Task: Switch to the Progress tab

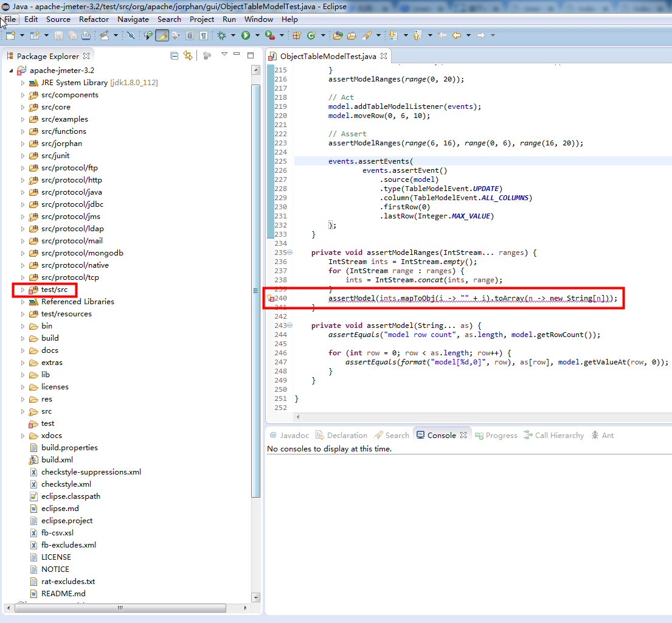Action: tap(496, 435)
